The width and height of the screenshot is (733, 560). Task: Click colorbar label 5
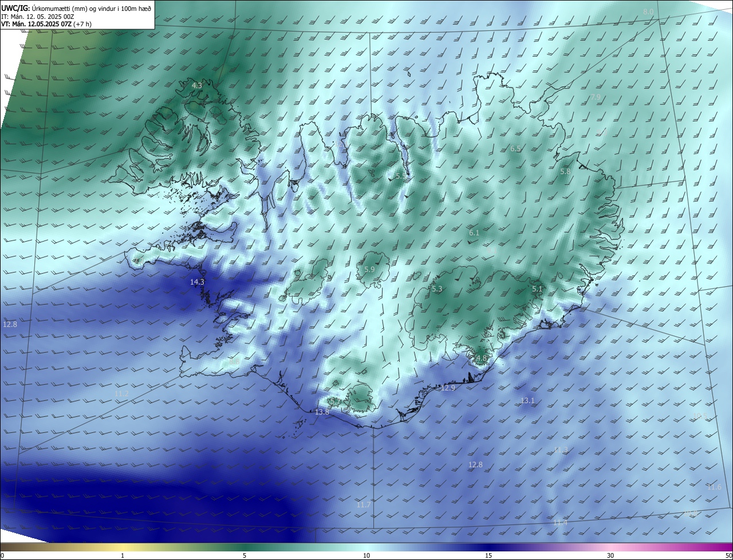[x=245, y=555]
